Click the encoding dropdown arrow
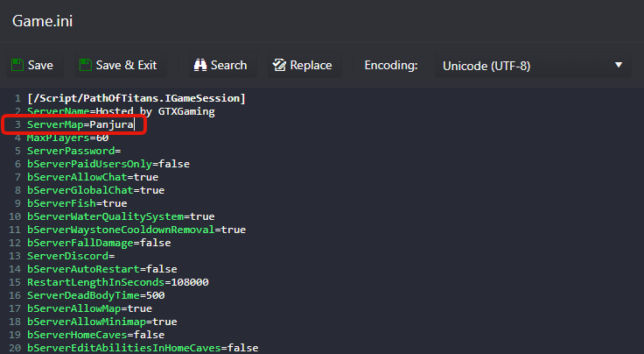644x354 pixels. coord(619,65)
